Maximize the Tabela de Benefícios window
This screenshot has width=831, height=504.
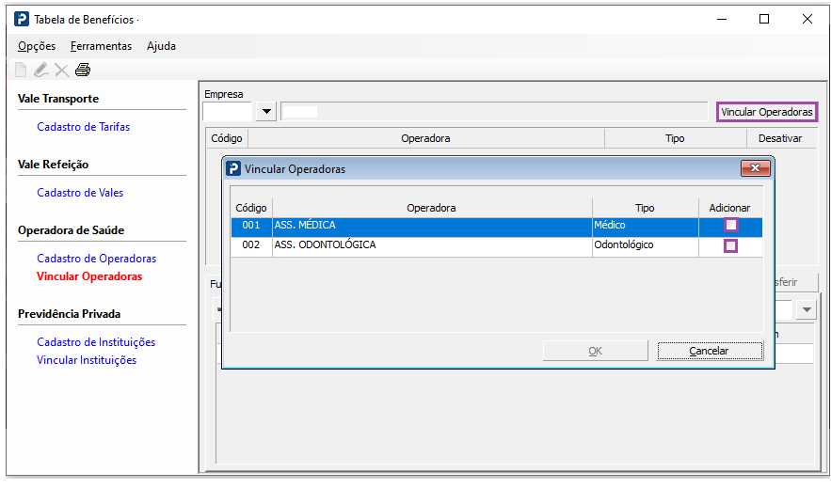coord(764,19)
